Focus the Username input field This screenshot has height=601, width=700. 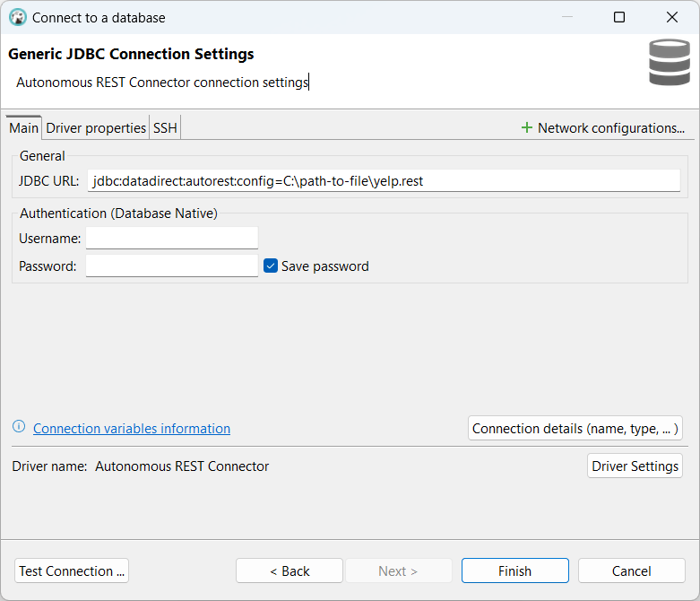(x=172, y=238)
